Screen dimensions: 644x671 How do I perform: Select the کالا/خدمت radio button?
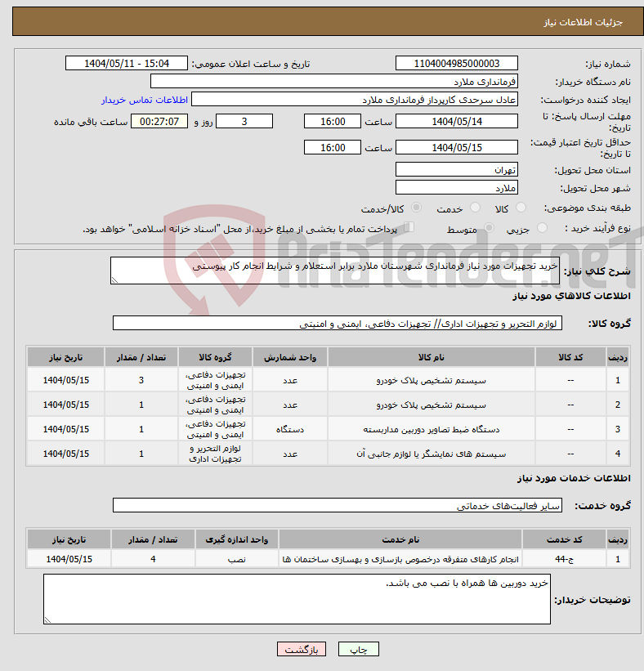[416, 208]
